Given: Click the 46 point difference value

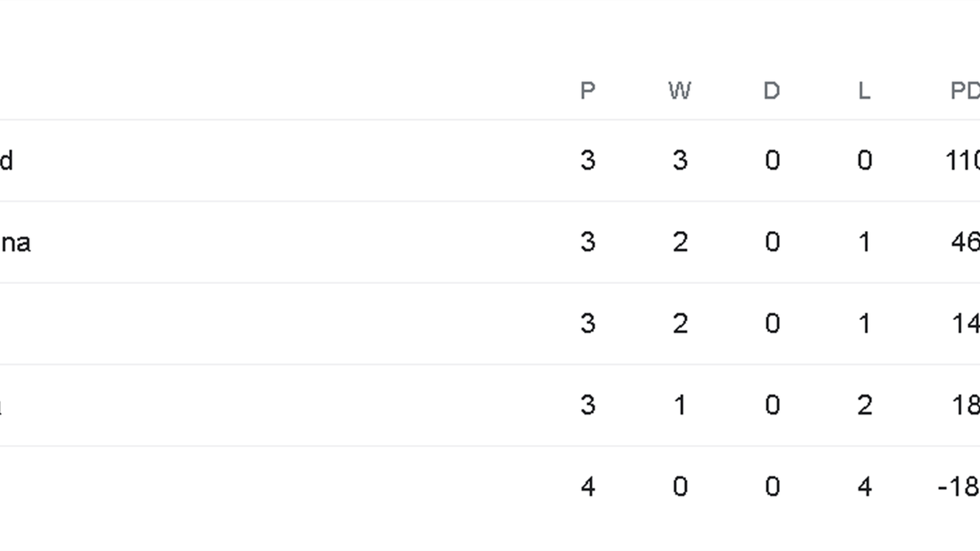Looking at the screenshot, I should click(965, 242).
